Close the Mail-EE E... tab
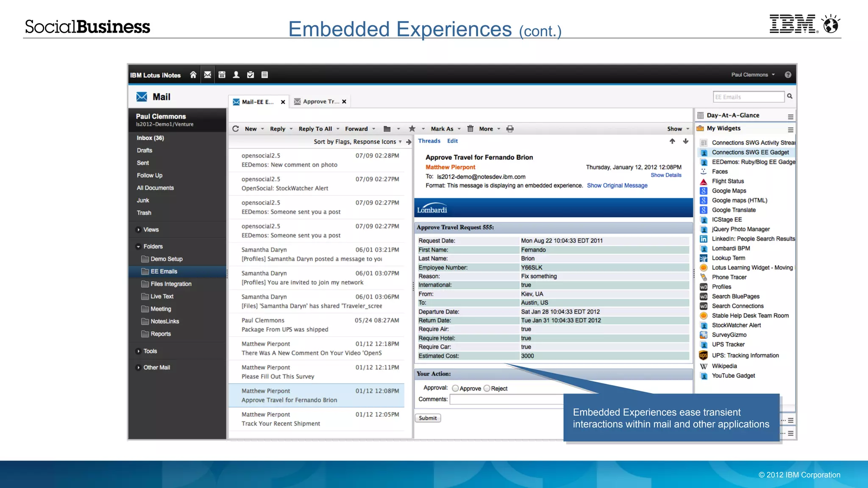Viewport: 868px width, 488px height. click(x=283, y=102)
